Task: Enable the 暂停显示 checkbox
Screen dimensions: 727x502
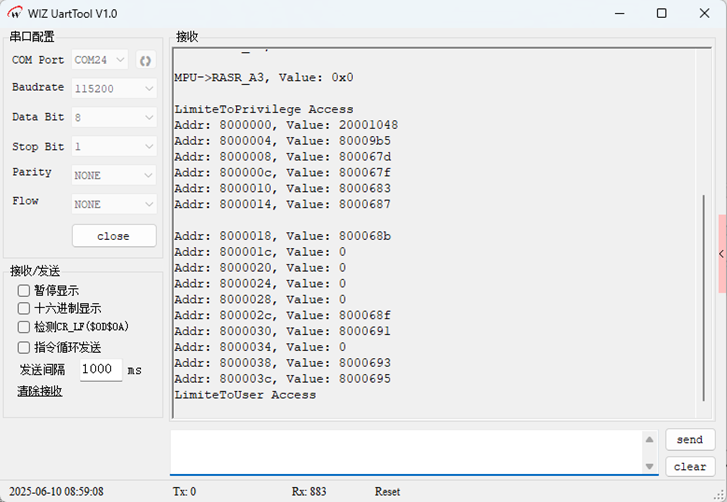Action: [x=24, y=290]
